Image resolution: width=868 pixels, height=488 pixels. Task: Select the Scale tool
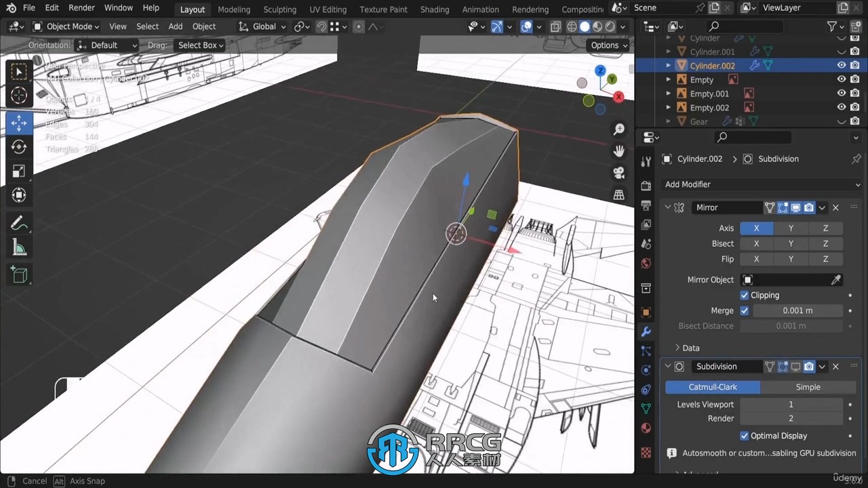click(19, 171)
